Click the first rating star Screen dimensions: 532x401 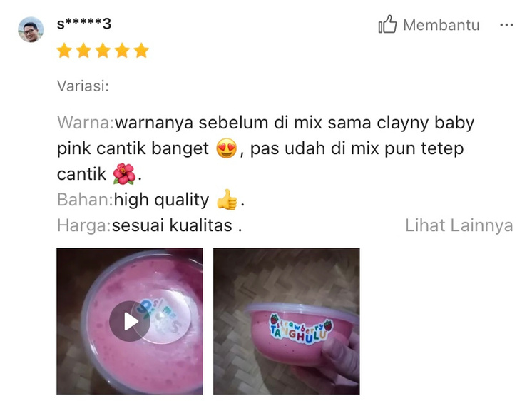(64, 51)
